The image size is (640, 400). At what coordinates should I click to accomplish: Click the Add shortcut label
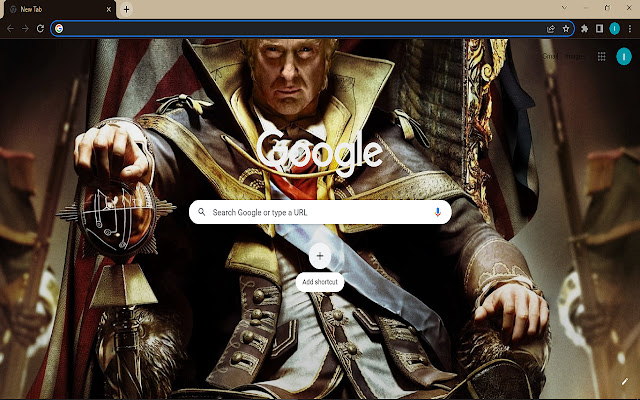[x=320, y=282]
